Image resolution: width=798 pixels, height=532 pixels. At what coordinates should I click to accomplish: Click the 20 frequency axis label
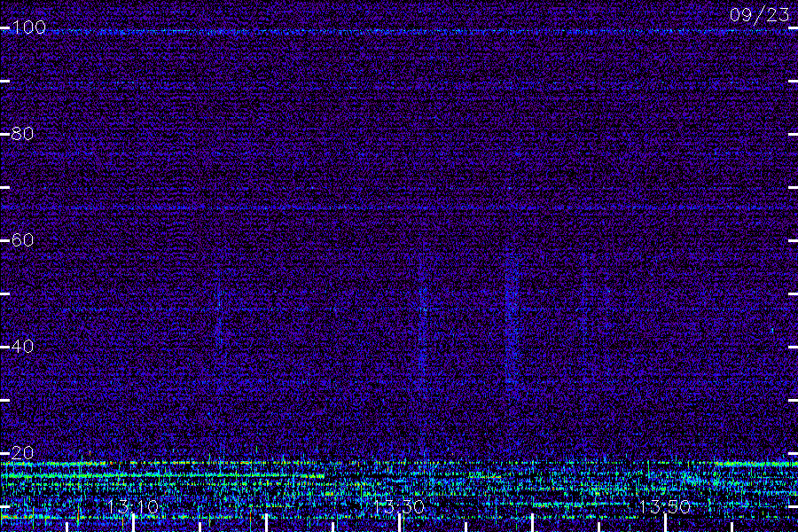(22, 452)
